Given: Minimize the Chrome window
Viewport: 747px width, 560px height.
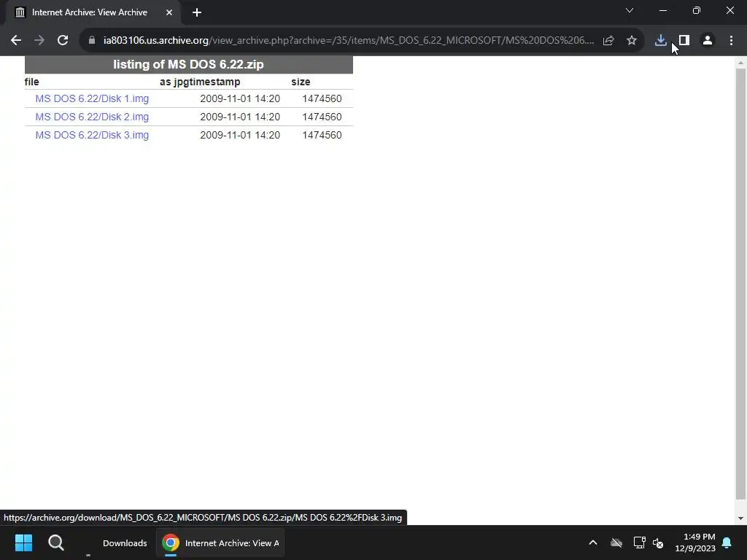Looking at the screenshot, I should point(662,10).
